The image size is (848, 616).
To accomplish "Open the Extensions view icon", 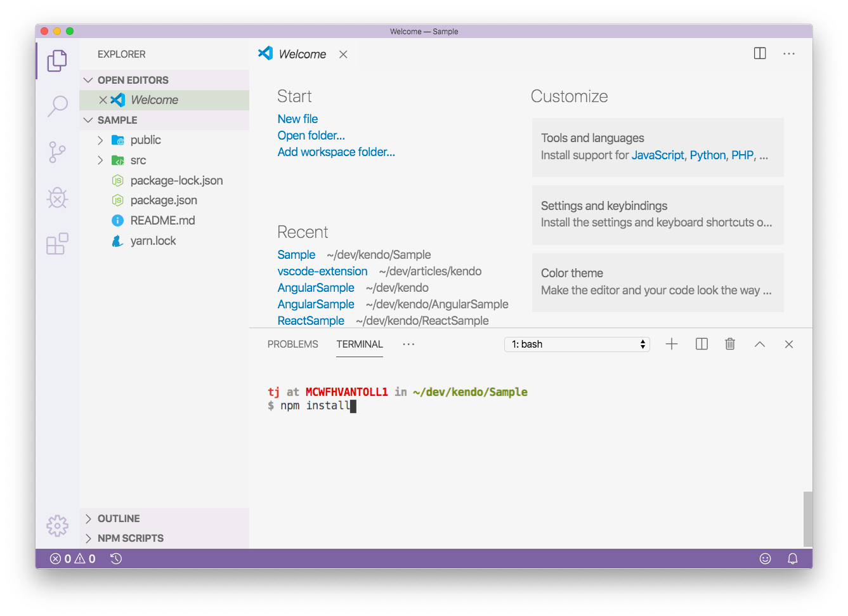I will coord(57,244).
